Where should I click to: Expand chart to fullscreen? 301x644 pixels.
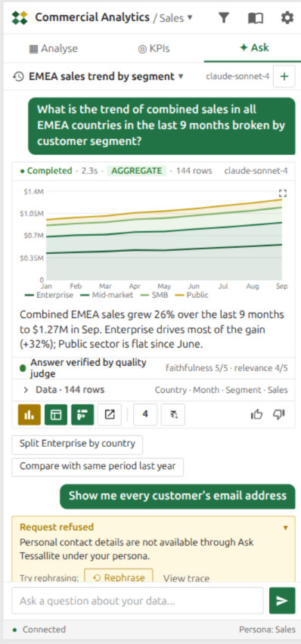tap(283, 194)
